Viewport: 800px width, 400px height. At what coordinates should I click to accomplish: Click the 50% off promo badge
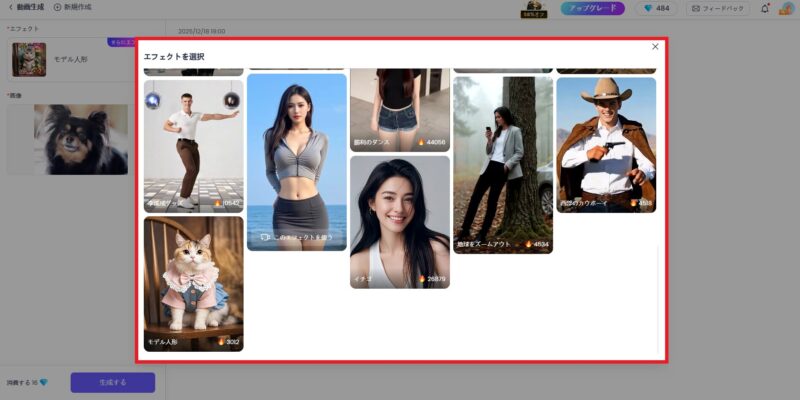tap(533, 9)
